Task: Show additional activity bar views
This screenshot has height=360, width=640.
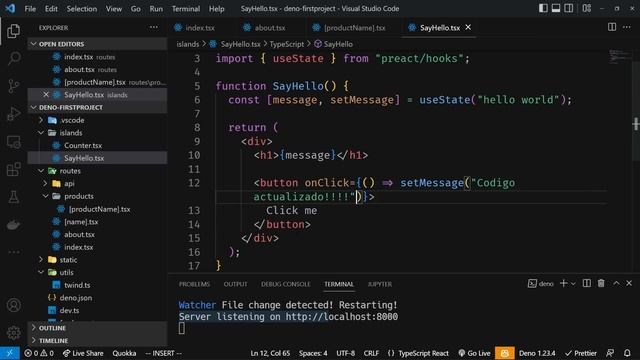Action: [13, 252]
